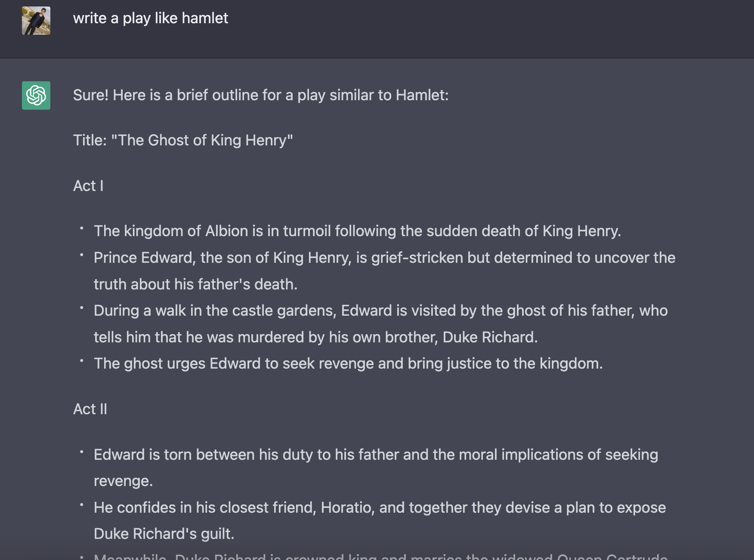Click the bullet dot before "The kingdom of Albion"
The height and width of the screenshot is (560, 754).
pyautogui.click(x=81, y=228)
